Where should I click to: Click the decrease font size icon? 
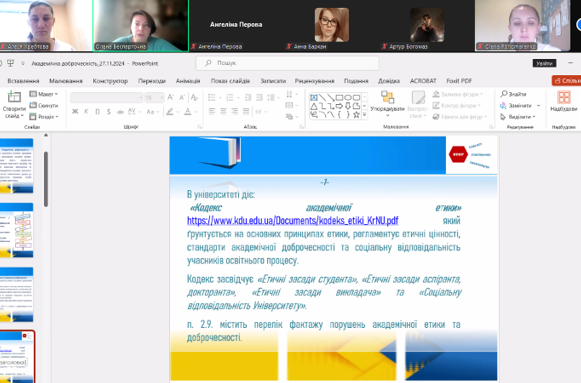pos(182,97)
